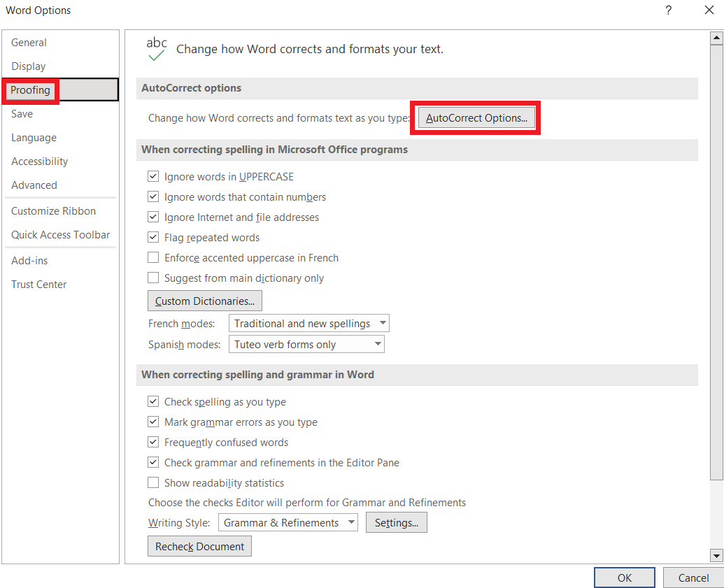Open the Trust Center category
This screenshot has width=724, height=588.
point(38,285)
